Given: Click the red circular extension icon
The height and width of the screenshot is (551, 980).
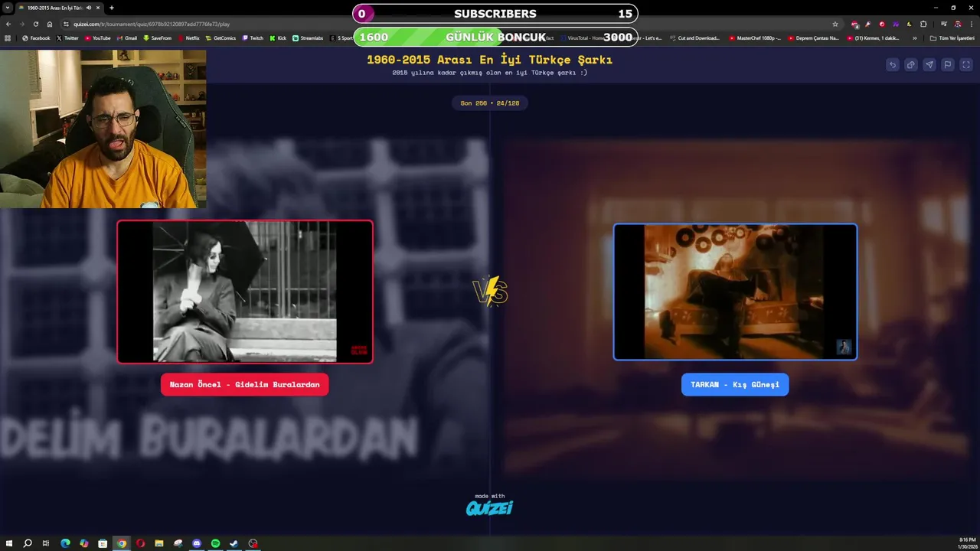Looking at the screenshot, I should pos(882,24).
